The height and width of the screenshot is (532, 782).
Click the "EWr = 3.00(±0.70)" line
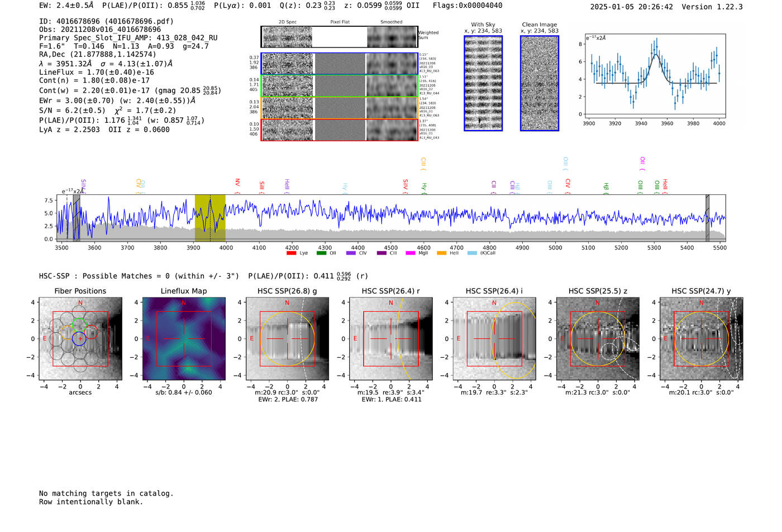coord(117,101)
